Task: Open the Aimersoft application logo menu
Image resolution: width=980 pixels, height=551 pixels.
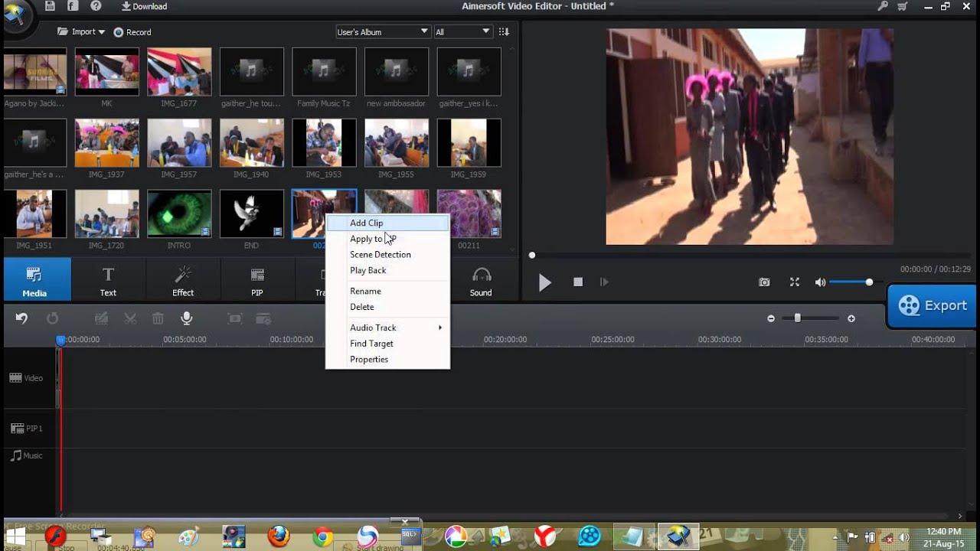Action: coord(15,15)
